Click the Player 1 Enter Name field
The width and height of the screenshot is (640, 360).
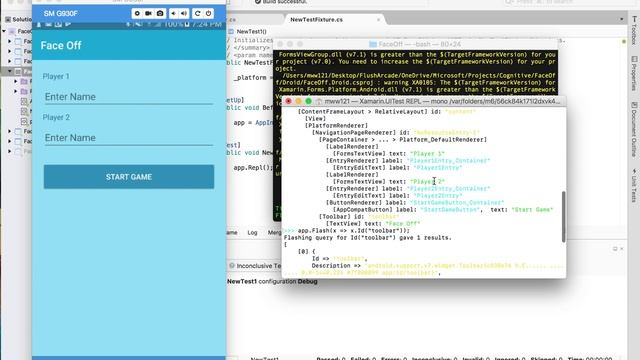[x=129, y=97]
